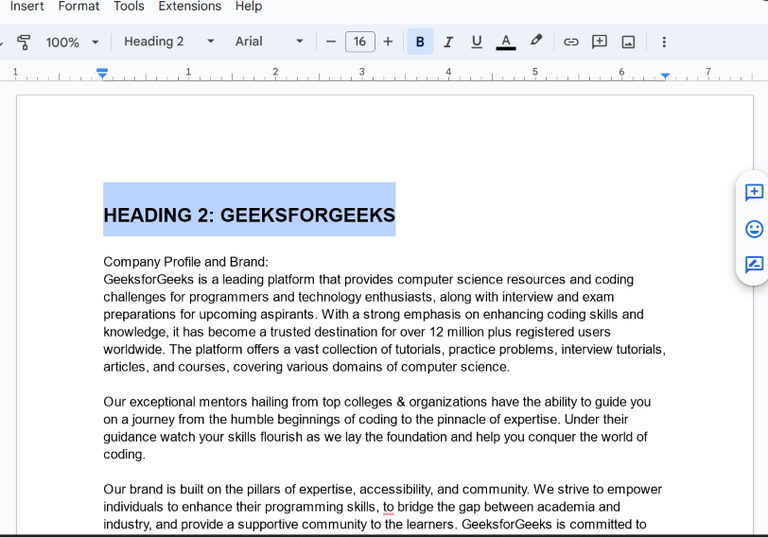Add comment from the side panel
This screenshot has height=537, width=768.
tap(754, 192)
